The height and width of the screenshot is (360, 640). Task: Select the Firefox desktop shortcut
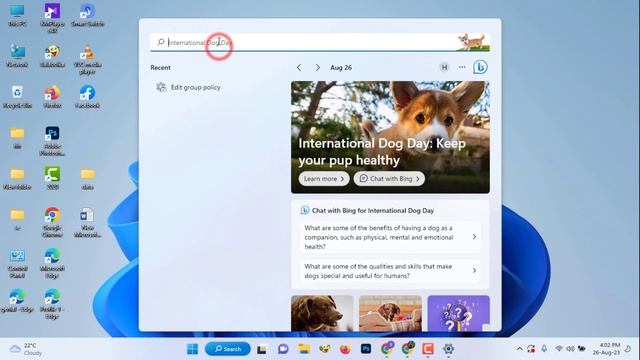(x=52, y=97)
